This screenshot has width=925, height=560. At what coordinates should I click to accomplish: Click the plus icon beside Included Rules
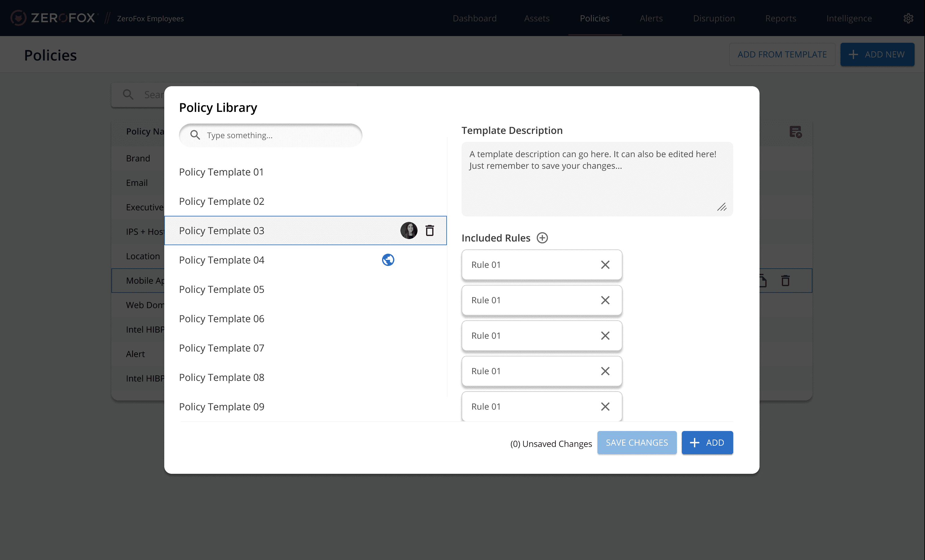(542, 238)
